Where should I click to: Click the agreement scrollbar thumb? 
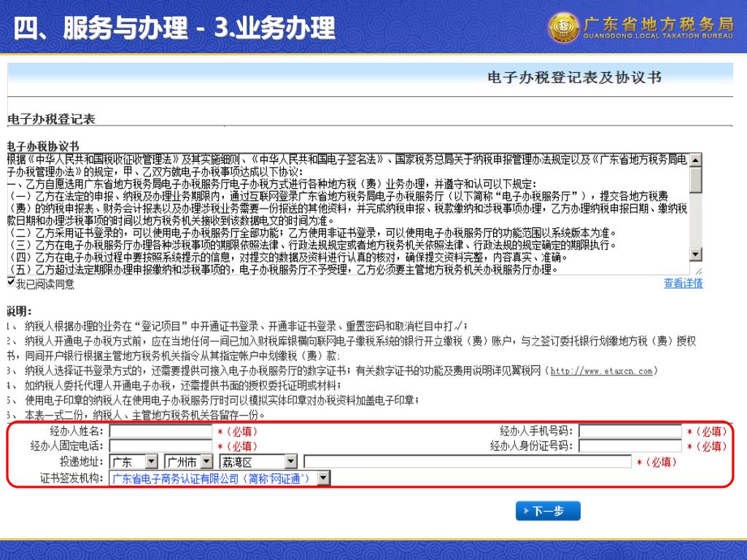point(695,179)
